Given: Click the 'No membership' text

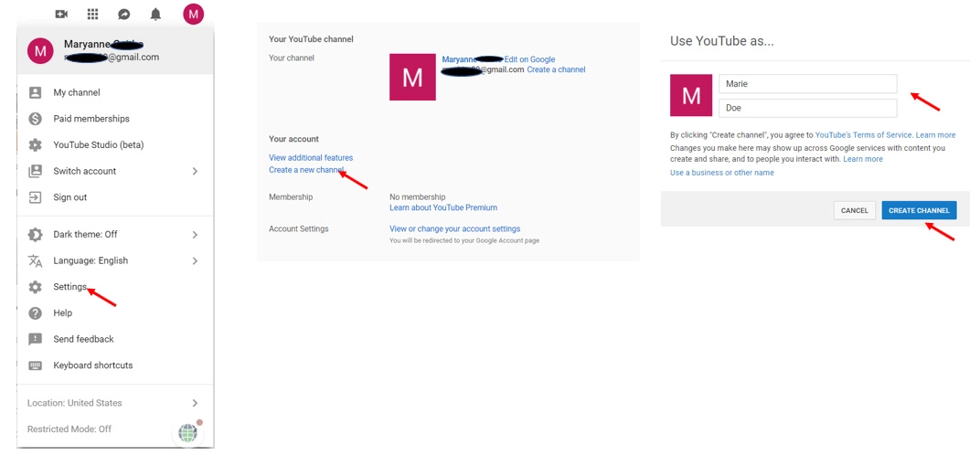Looking at the screenshot, I should tap(418, 196).
